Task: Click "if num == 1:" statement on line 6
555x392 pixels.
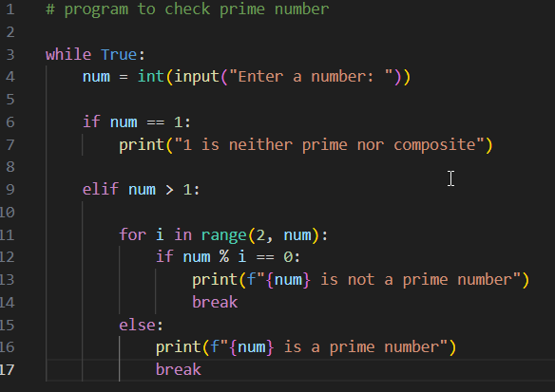Action: [x=137, y=122]
